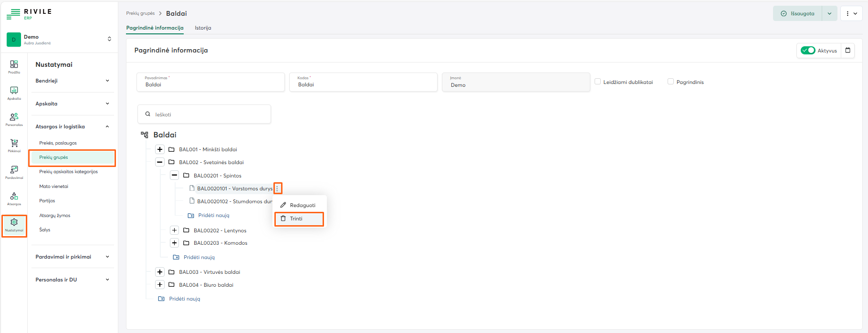Click the Ieškoti search field
This screenshot has width=868, height=333.
click(204, 114)
